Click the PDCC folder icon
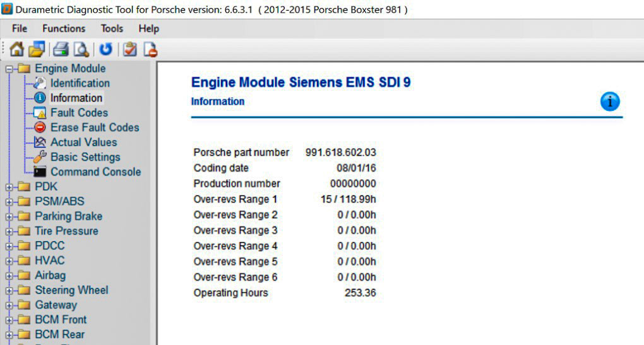Image resolution: width=644 pixels, height=345 pixels. (24, 246)
